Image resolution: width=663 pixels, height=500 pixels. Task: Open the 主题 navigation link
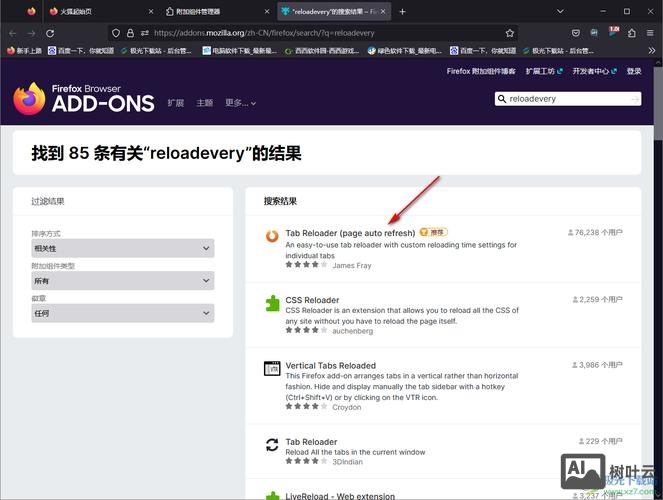click(x=205, y=103)
